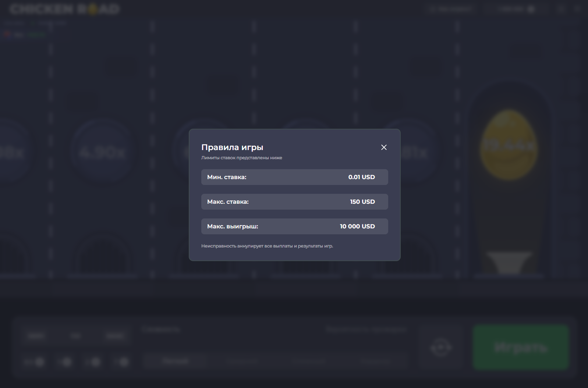Image resolution: width=588 pixels, height=388 pixels.
Task: Click the blurred 4.90x multiplier circle
Action: [x=102, y=152]
